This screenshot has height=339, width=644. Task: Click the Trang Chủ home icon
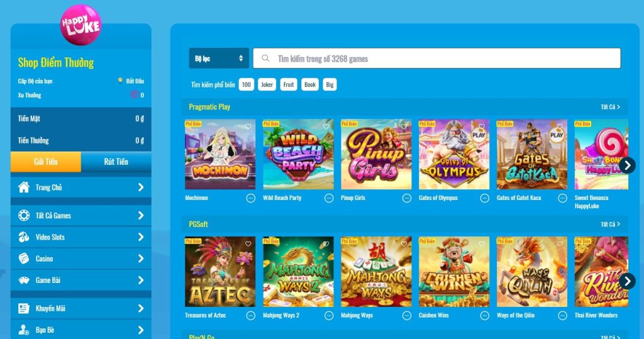[24, 187]
